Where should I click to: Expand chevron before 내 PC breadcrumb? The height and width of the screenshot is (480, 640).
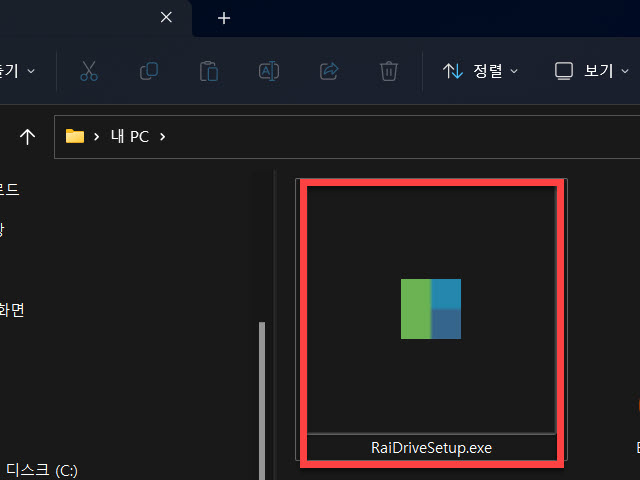96,137
